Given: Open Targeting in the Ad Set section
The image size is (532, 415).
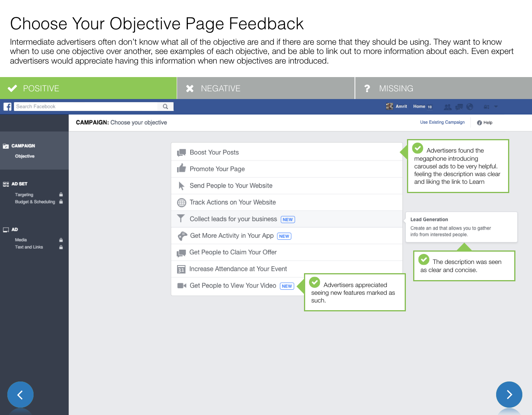Looking at the screenshot, I should 24,195.
